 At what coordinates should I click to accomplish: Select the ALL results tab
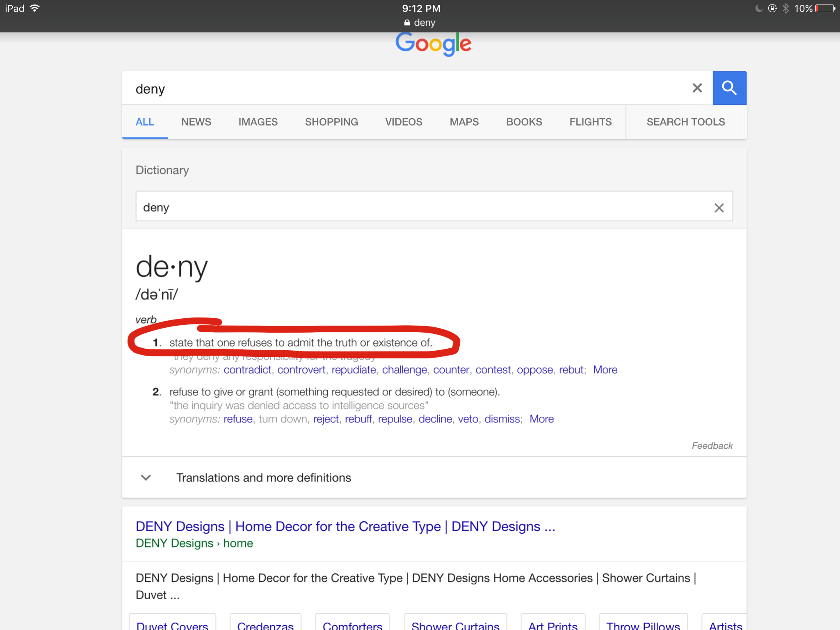click(145, 122)
